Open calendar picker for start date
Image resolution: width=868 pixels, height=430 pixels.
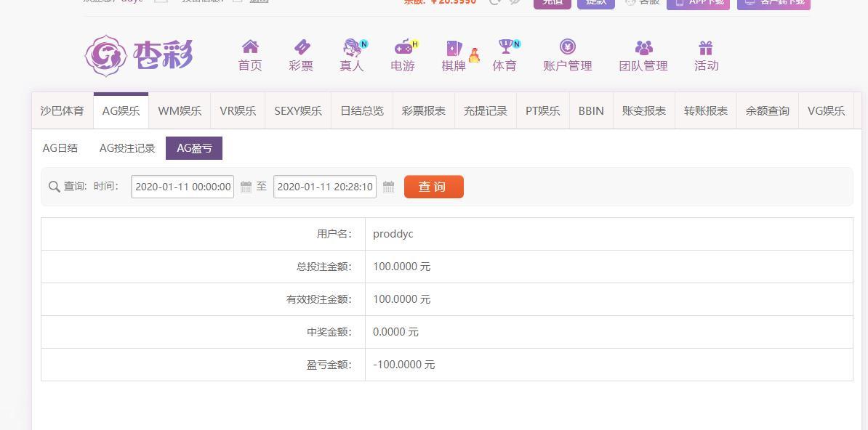pos(246,187)
